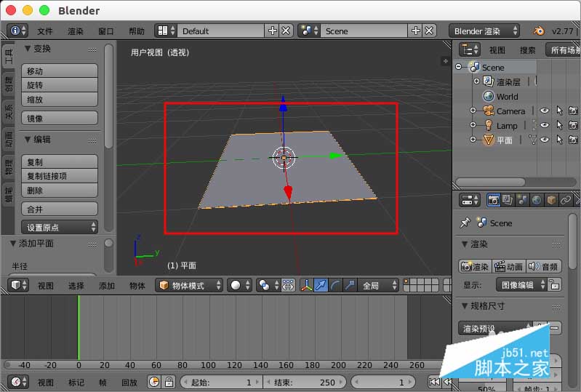581x392 pixels.
Task: Jump to first frame in timeline
Action: pos(434,382)
